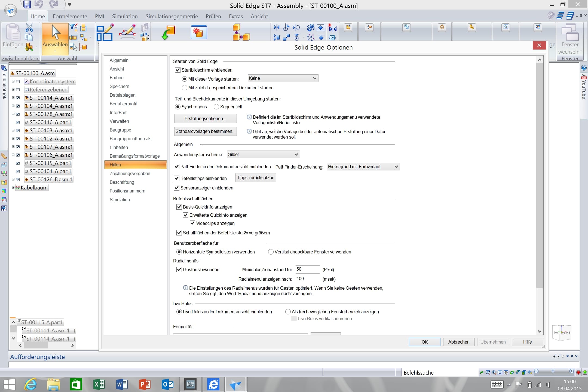Expand the Koordinatensysteme tree node
Image resolution: width=588 pixels, height=392 pixels.
[x=13, y=81]
